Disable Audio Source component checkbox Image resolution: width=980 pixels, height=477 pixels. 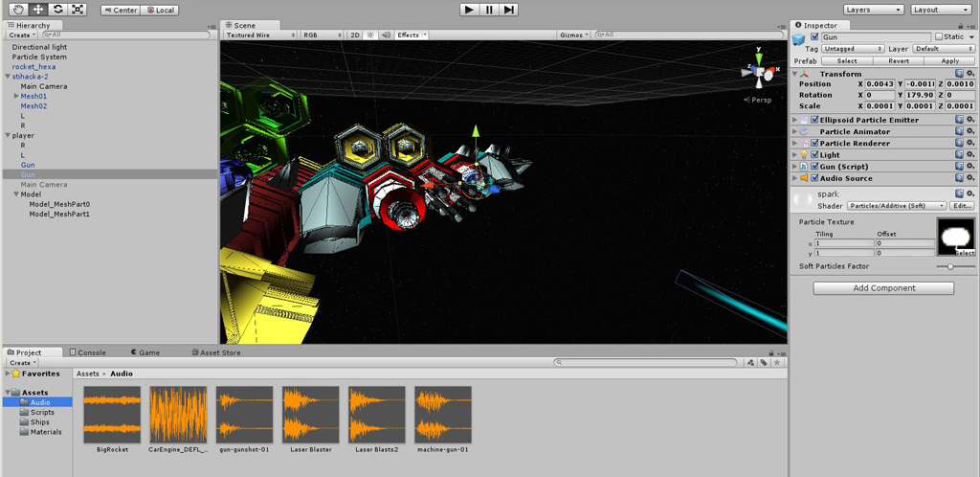point(814,178)
